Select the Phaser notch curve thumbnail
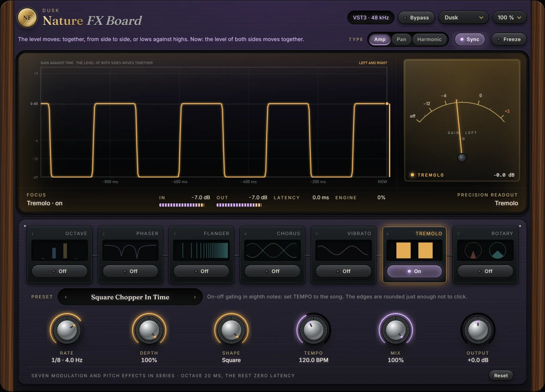 [131, 251]
